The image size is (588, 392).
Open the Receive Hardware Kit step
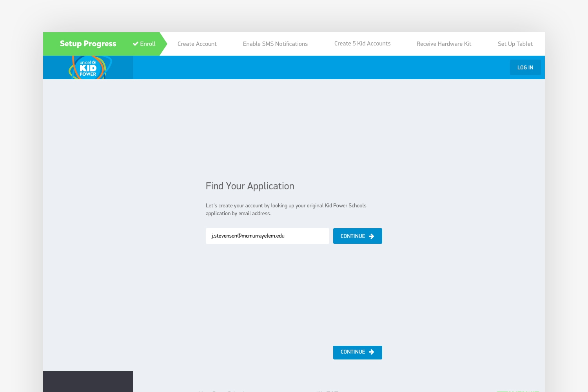[x=444, y=44]
